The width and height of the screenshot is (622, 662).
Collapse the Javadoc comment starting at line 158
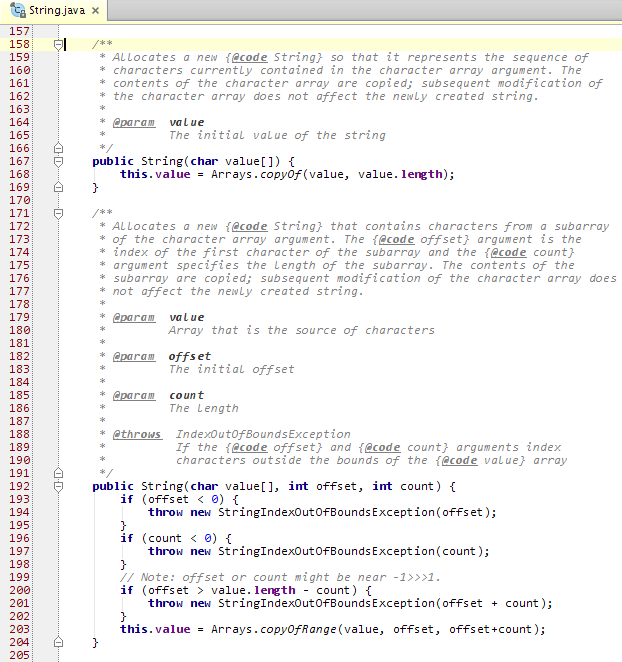(59, 44)
